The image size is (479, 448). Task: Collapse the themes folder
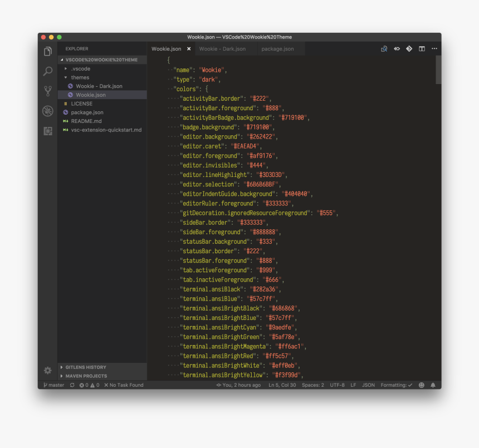click(x=80, y=77)
